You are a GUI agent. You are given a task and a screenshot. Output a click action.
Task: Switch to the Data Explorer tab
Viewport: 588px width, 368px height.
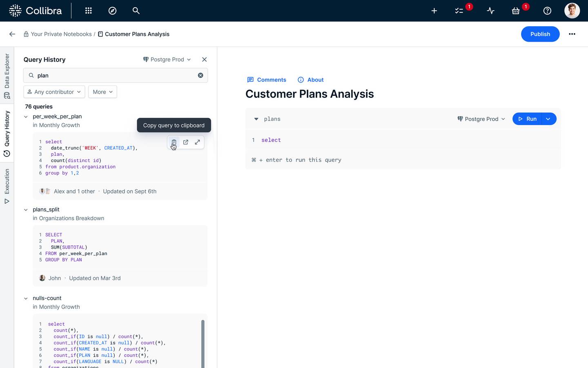click(7, 76)
